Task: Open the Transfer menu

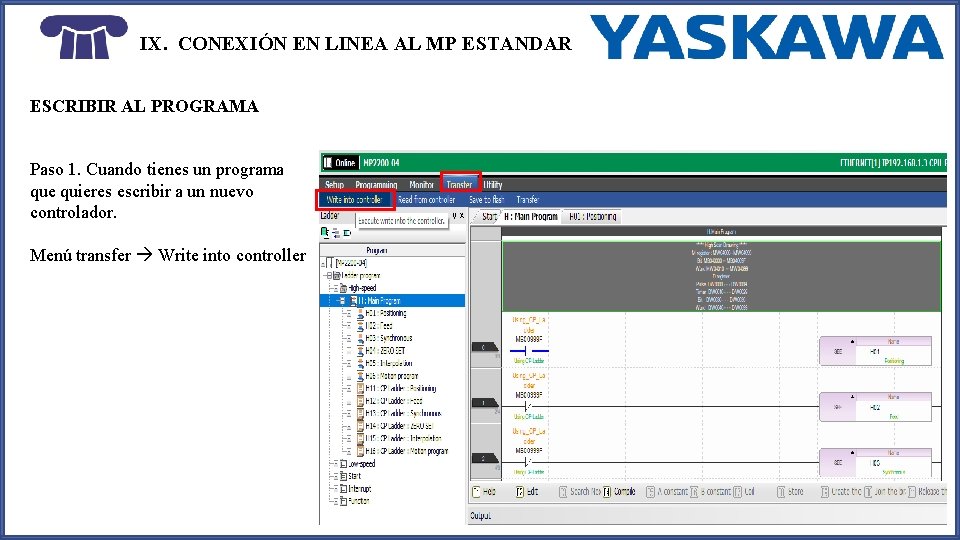Action: click(x=459, y=184)
